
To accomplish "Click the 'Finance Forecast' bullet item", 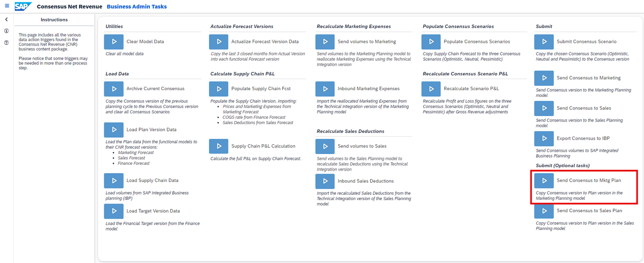I will coord(134,163).
